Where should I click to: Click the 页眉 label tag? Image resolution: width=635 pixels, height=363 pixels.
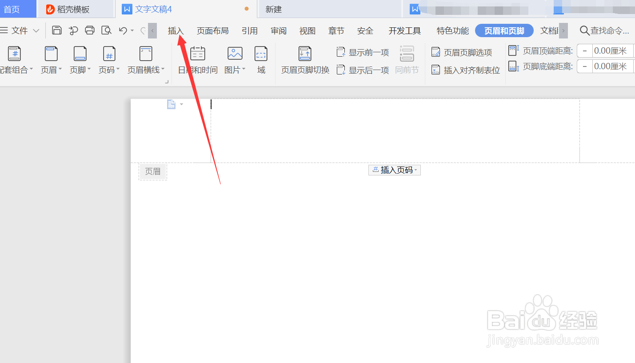pyautogui.click(x=153, y=172)
